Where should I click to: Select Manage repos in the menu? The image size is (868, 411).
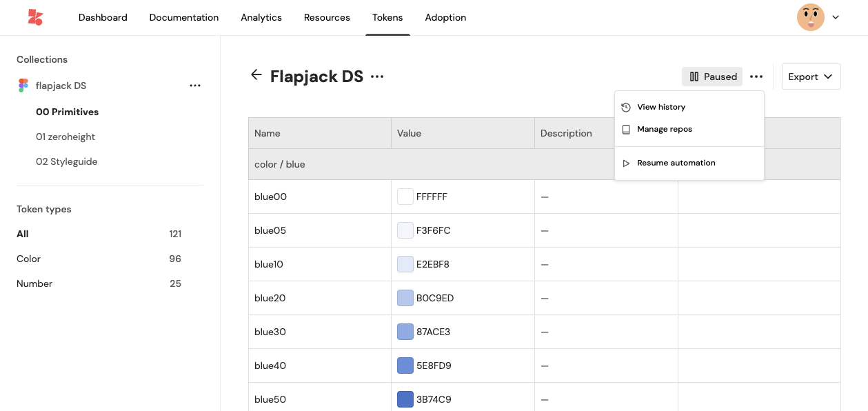point(664,130)
